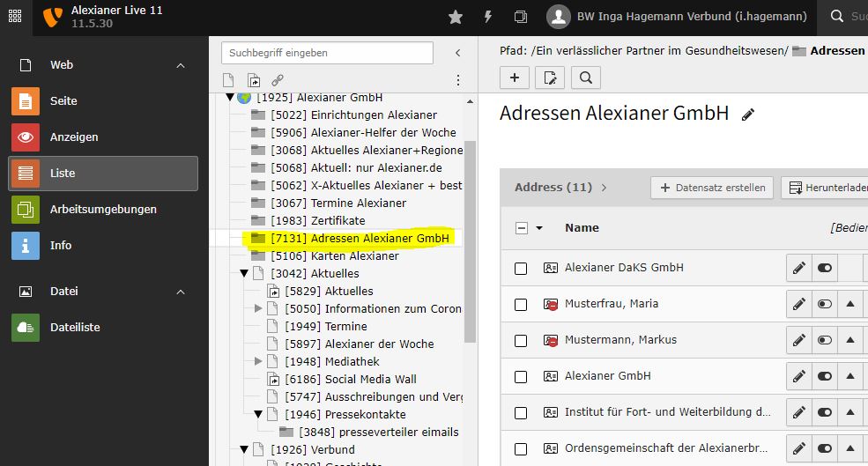Screen dimensions: 868x466
Task: Unhide the Mustermann, Markus record toggle
Action: (x=824, y=340)
